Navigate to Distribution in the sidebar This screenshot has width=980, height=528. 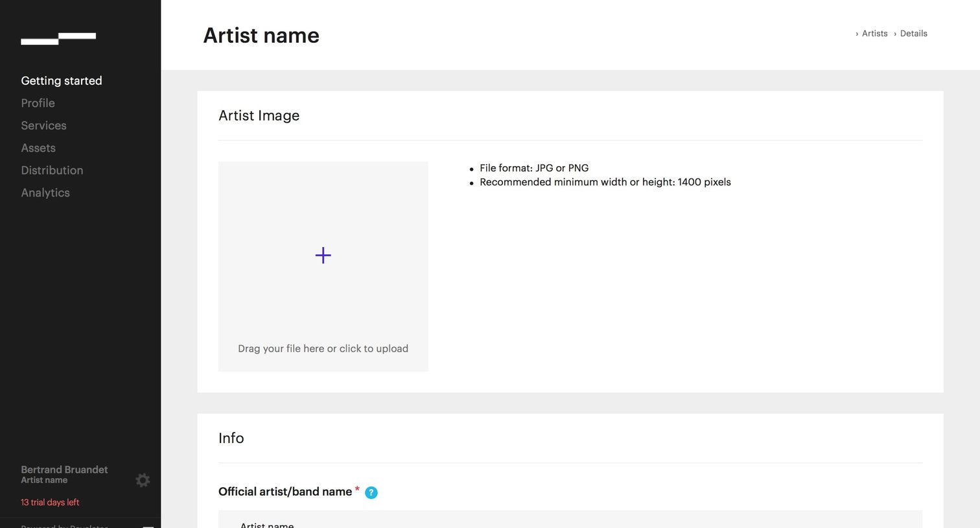click(52, 171)
